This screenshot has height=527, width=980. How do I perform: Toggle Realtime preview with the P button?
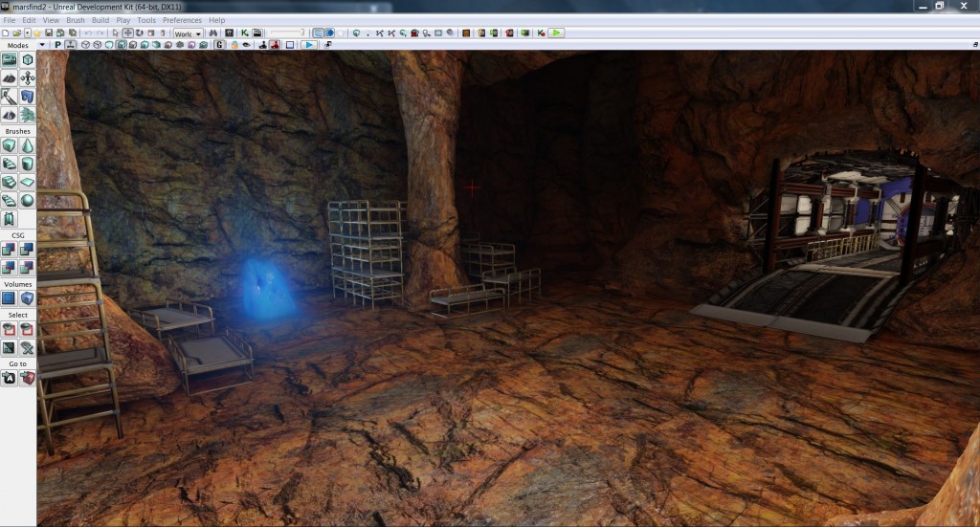tap(57, 45)
